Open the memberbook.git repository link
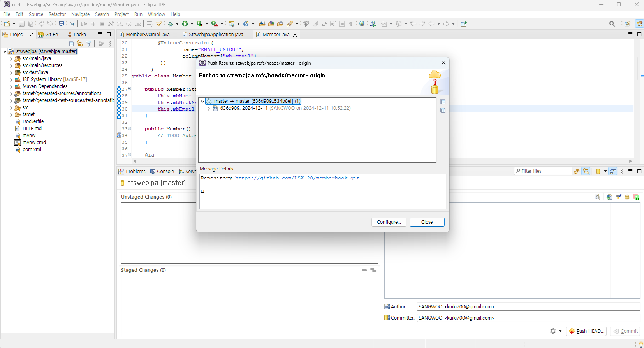 (x=297, y=178)
